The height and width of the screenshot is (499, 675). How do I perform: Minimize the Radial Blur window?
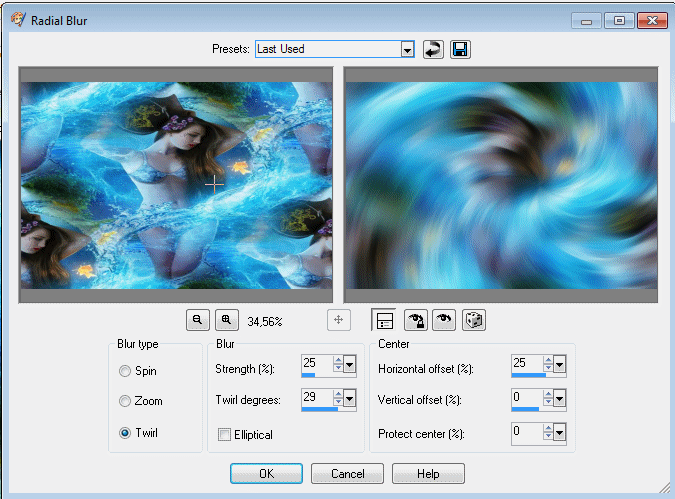click(586, 20)
